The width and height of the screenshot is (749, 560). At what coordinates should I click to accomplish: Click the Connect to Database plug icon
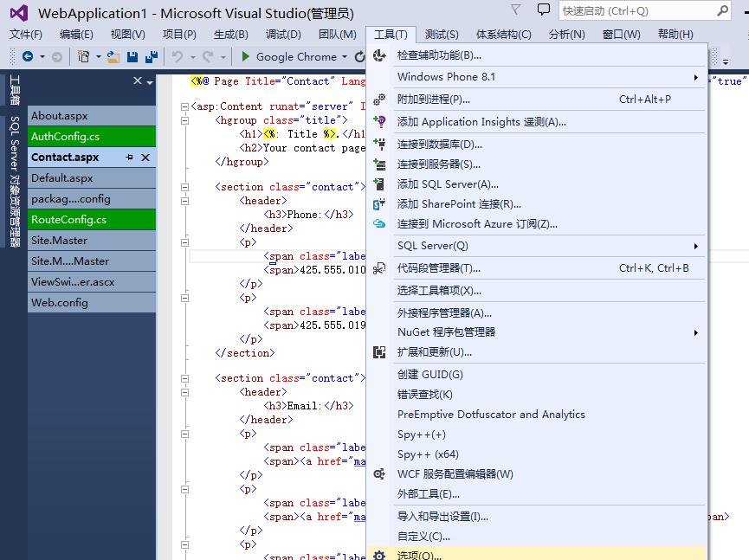[x=379, y=144]
